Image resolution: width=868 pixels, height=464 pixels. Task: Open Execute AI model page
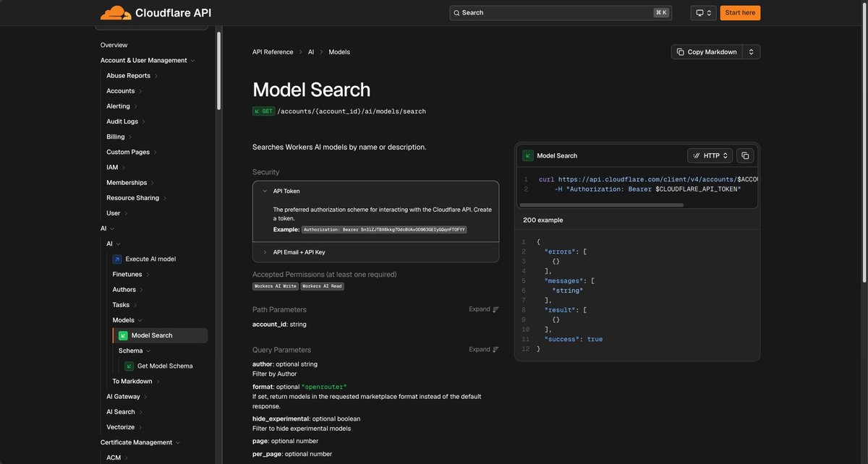150,259
